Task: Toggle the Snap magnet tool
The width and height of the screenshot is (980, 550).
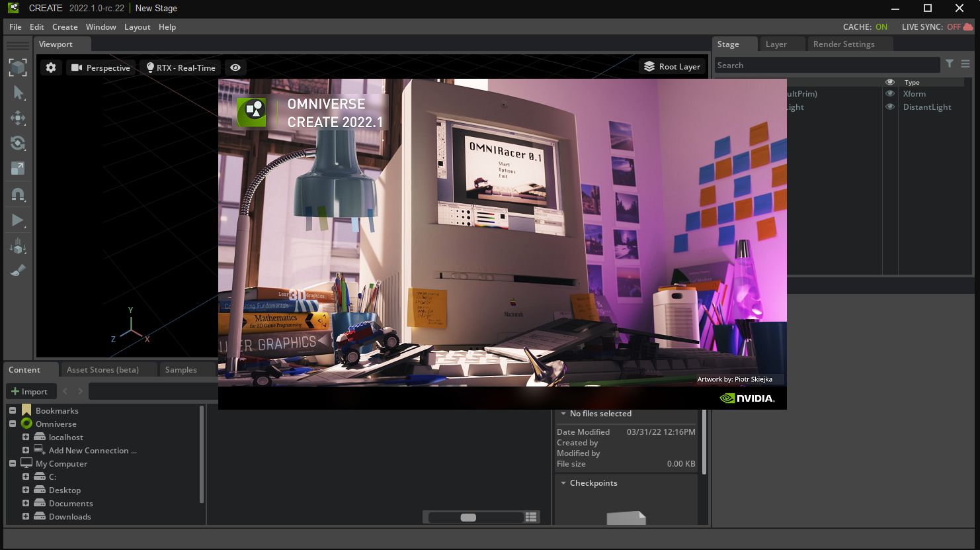Action: click(x=18, y=195)
